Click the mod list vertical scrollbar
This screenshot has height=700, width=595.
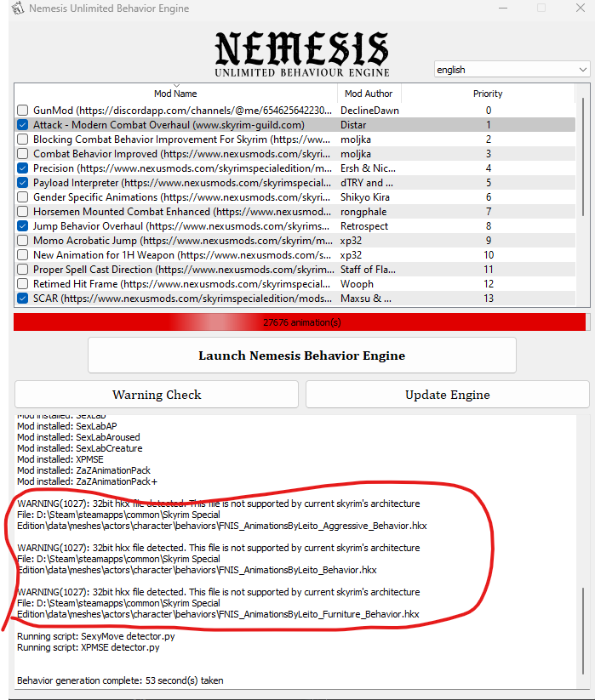click(582, 170)
